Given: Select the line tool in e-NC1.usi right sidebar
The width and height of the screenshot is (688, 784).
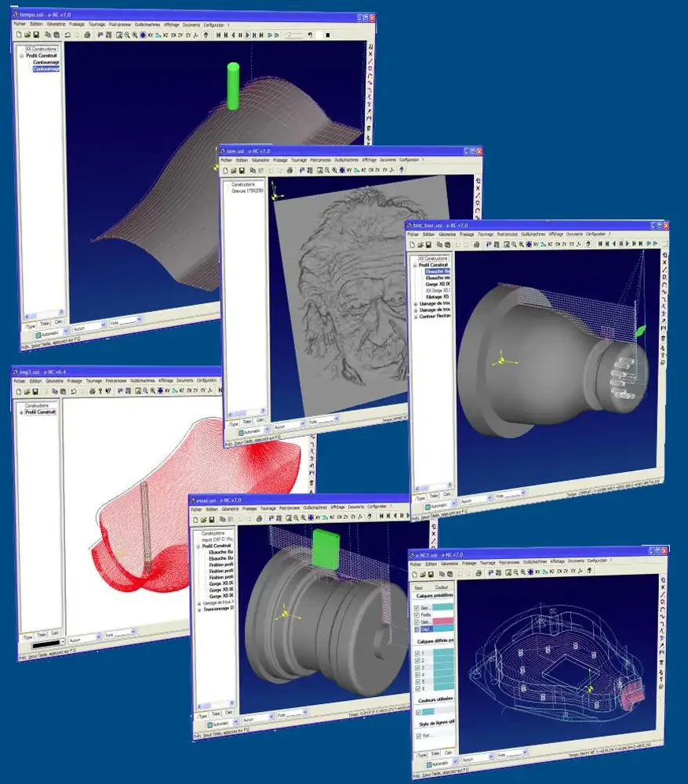Looking at the screenshot, I should click(x=663, y=595).
